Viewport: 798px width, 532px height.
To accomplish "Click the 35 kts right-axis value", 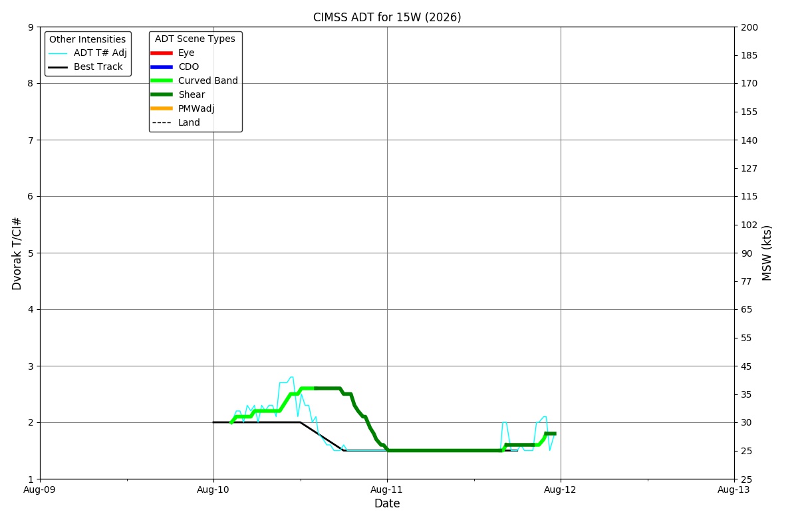I will click(x=746, y=394).
